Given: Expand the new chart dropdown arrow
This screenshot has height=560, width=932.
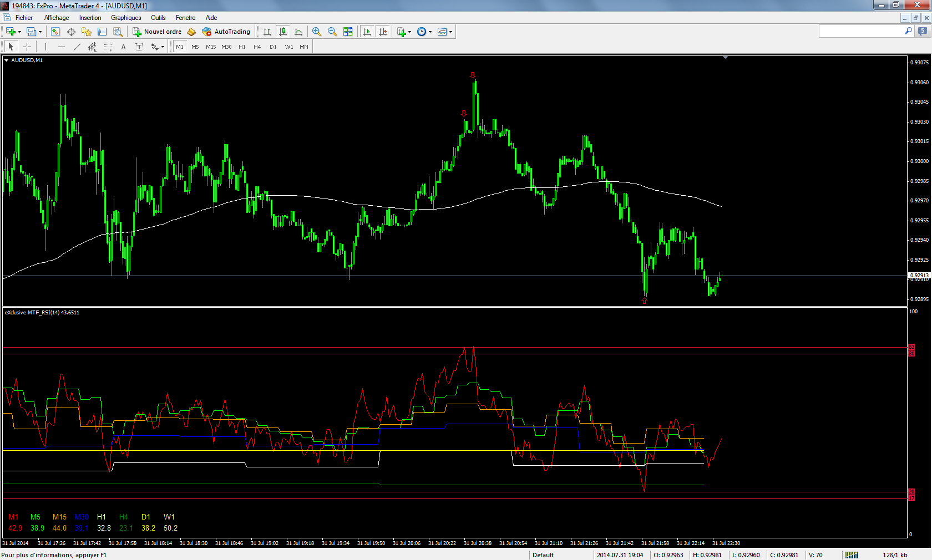Looking at the screenshot, I should tap(19, 32).
